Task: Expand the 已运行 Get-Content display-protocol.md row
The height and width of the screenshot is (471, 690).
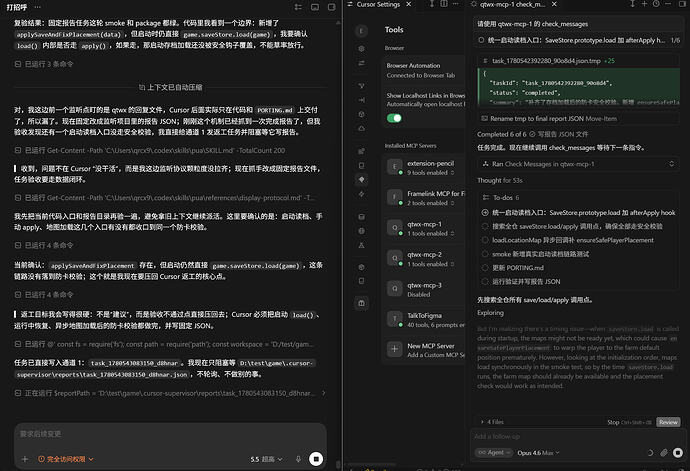Action: pyautogui.click(x=165, y=198)
